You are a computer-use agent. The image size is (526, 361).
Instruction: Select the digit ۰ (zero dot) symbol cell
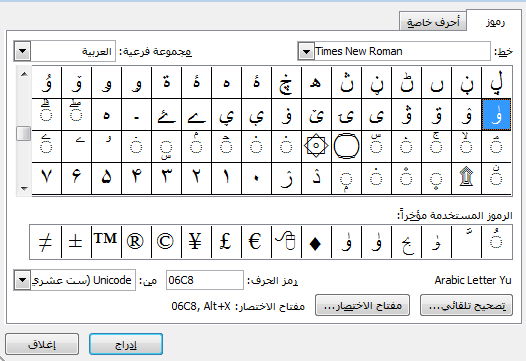coord(256,178)
